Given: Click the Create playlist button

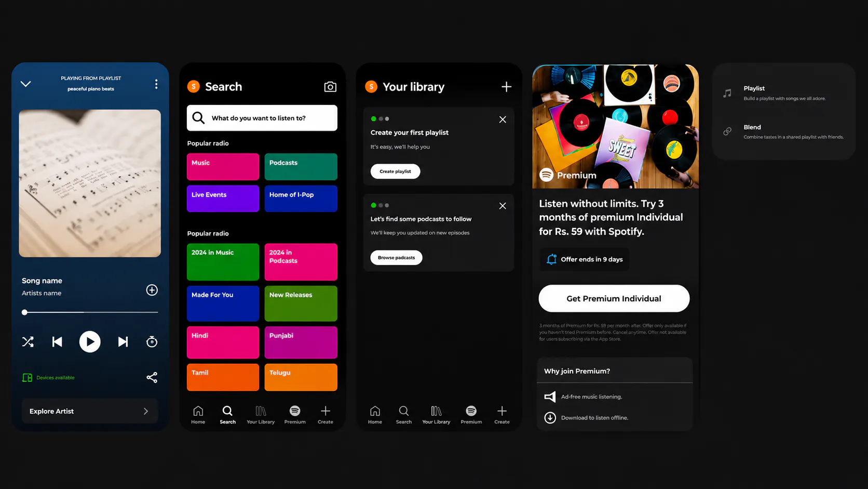Looking at the screenshot, I should coord(395,171).
